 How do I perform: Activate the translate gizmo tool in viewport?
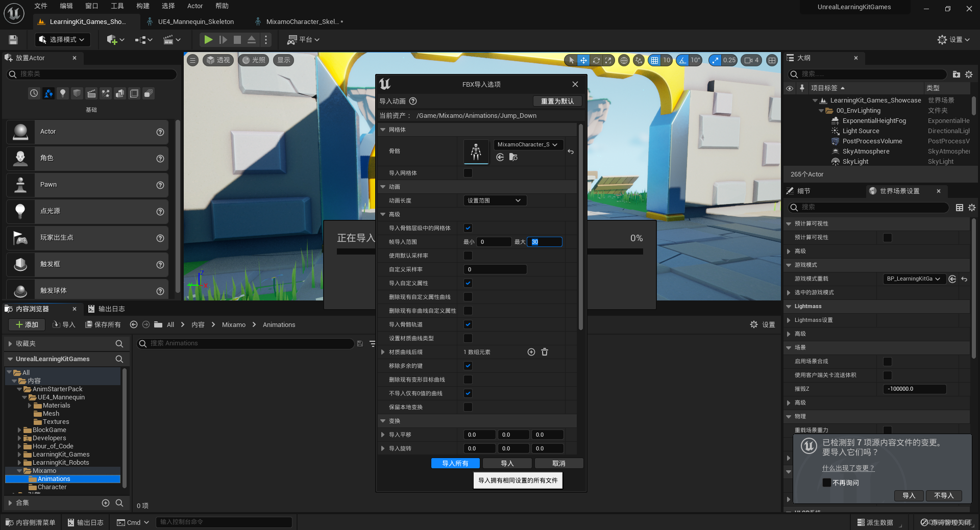[x=583, y=60]
